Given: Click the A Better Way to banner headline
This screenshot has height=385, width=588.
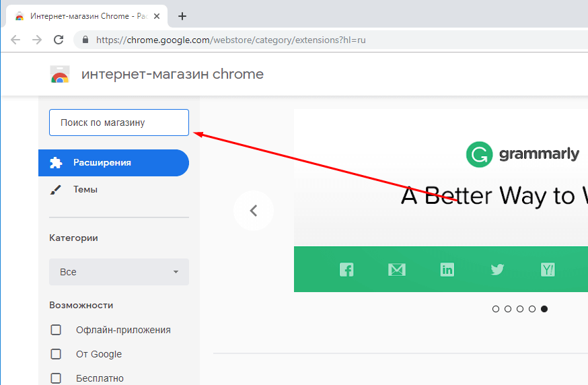Looking at the screenshot, I should (x=494, y=197).
